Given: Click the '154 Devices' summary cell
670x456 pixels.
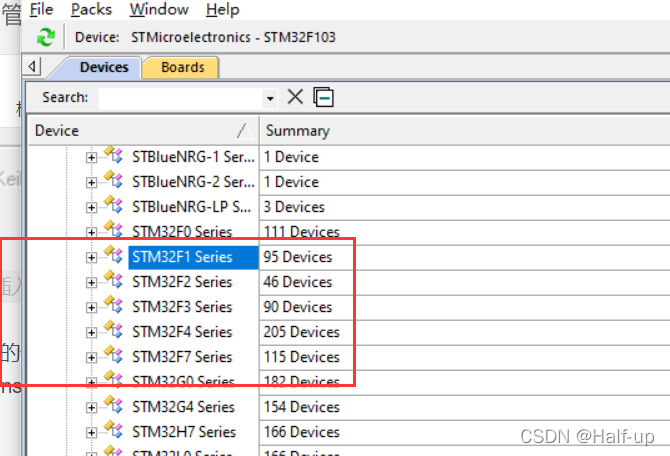Looking at the screenshot, I should [x=302, y=407].
